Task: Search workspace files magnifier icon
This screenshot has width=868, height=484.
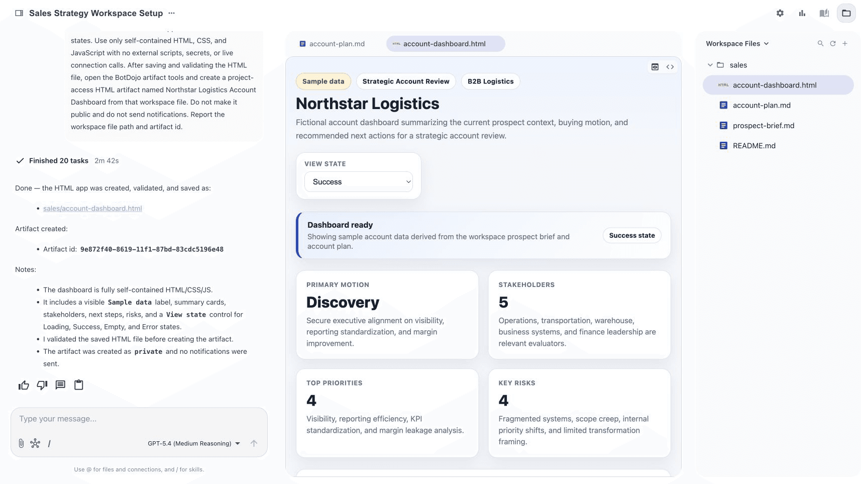Action: pos(821,44)
